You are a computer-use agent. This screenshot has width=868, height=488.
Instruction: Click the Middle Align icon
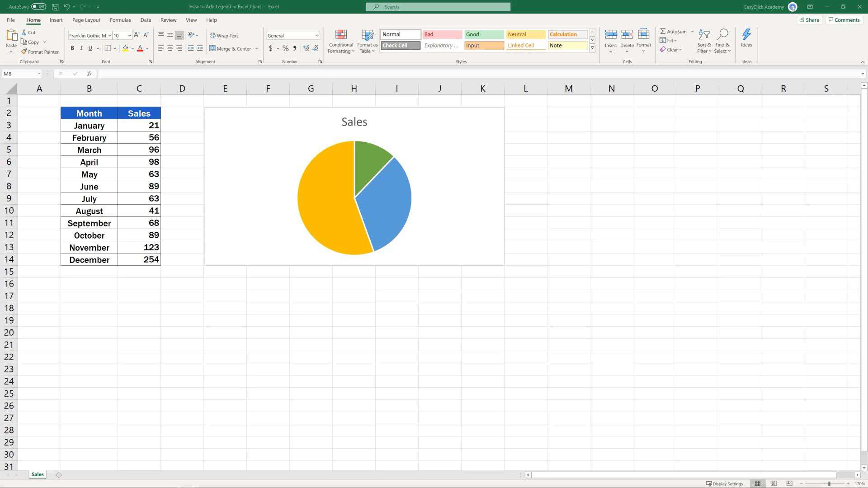(x=170, y=35)
